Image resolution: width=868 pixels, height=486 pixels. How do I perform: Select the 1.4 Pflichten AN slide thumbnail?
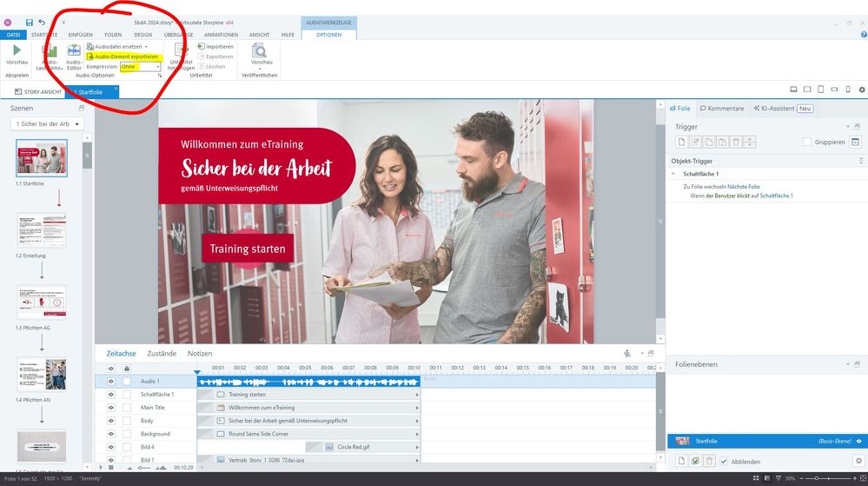pos(42,374)
